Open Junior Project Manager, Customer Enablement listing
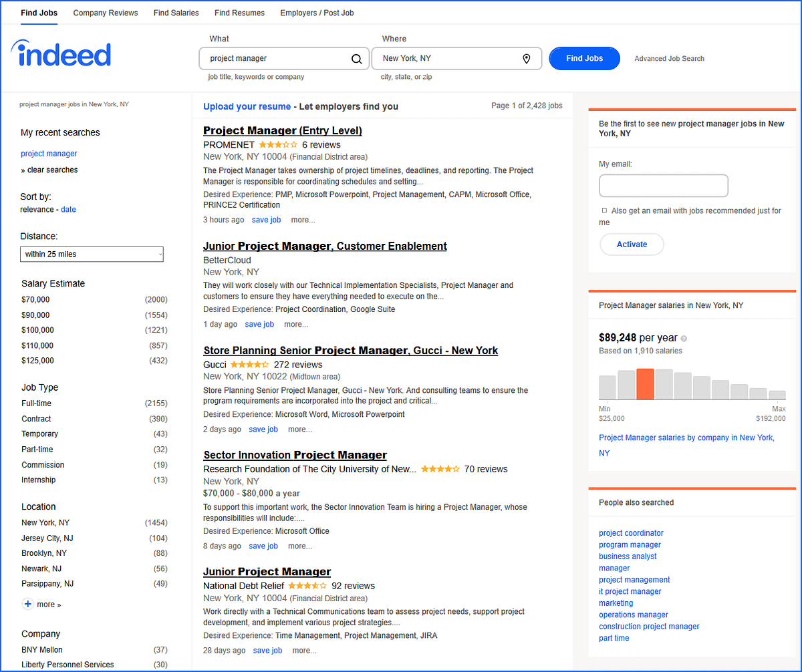The image size is (802, 672). (325, 246)
